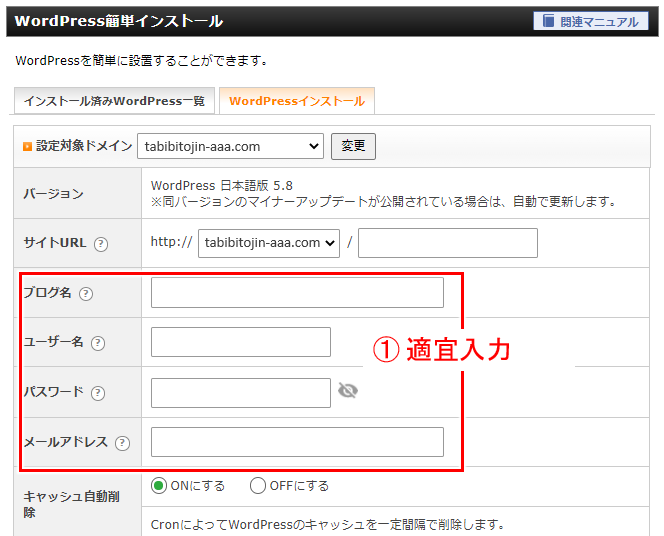Select the OFFにする radio button
Image resolution: width=664 pixels, height=536 pixels.
257,486
